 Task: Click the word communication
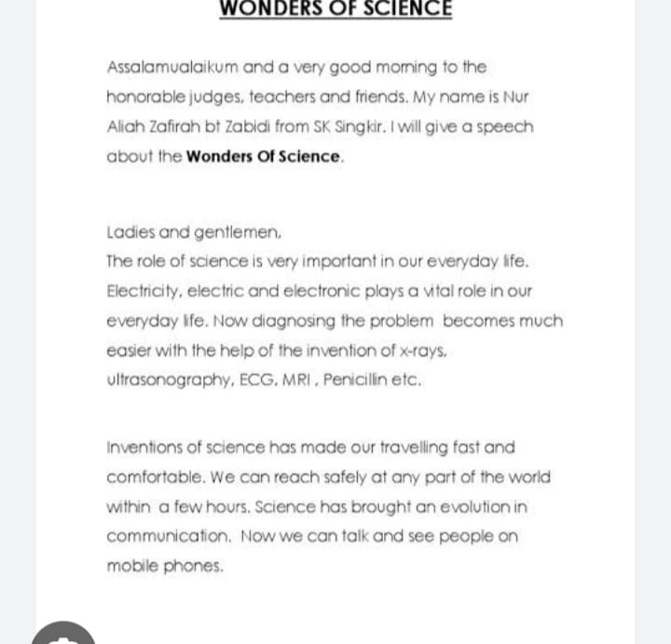169,536
